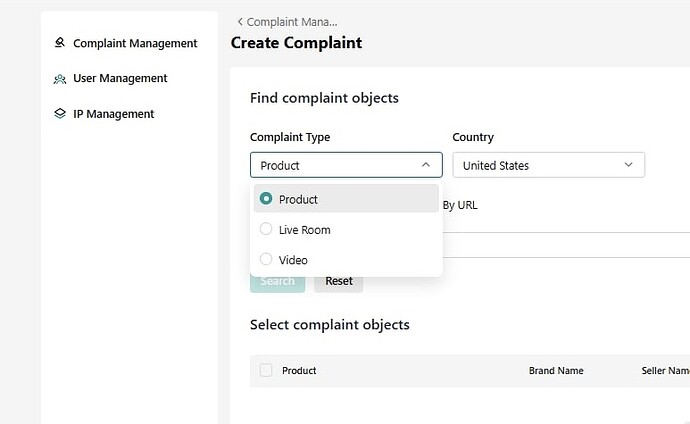
Task: Click the Complaint Management gavel icon
Action: pos(59,42)
